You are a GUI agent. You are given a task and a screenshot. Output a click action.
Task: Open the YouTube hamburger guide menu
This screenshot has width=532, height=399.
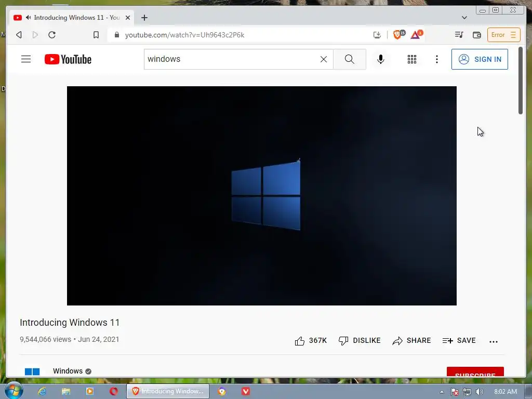pyautogui.click(x=26, y=59)
